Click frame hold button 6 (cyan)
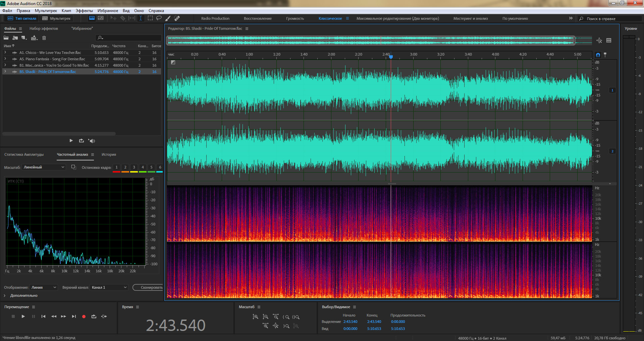 [160, 167]
